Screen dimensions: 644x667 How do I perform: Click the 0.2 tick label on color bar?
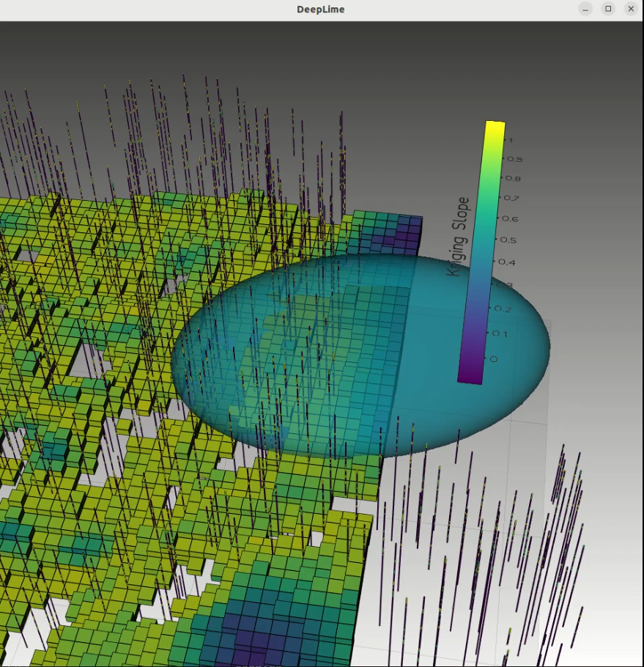tap(503, 309)
